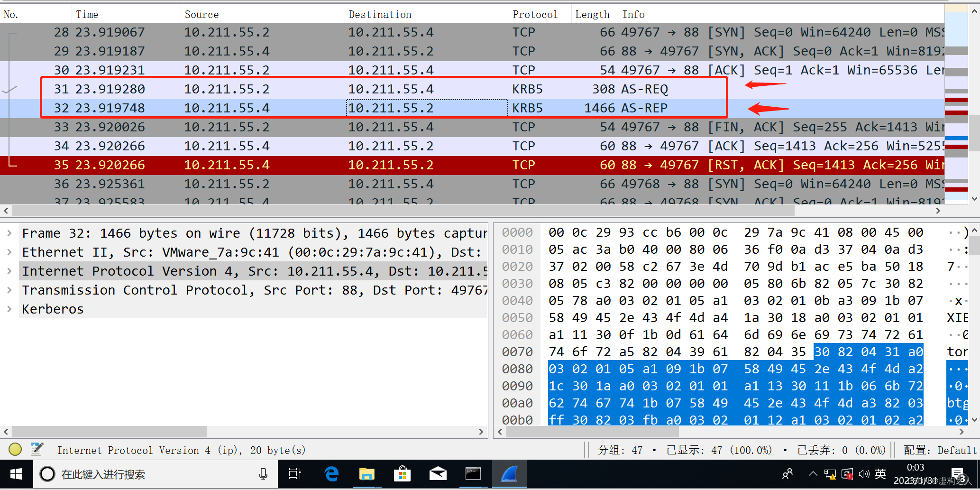Sort packets by the Length column
This screenshot has width=980, height=490.
coord(595,14)
